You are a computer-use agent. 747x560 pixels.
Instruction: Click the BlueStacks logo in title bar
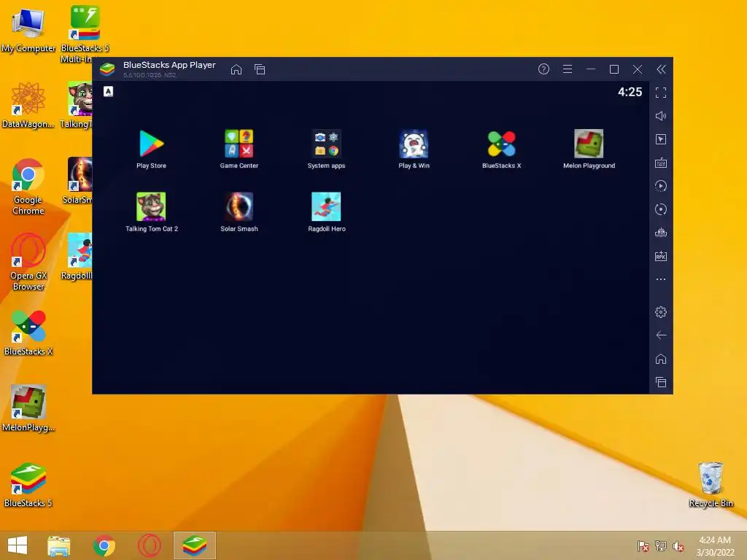tap(107, 69)
